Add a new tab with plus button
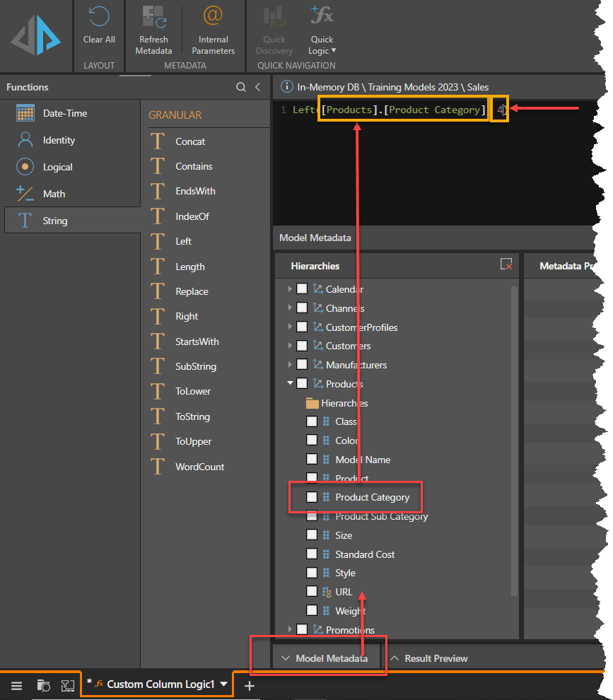 coord(249,685)
